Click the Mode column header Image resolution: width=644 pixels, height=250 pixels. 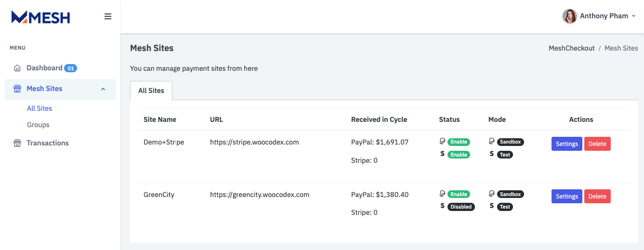click(497, 119)
